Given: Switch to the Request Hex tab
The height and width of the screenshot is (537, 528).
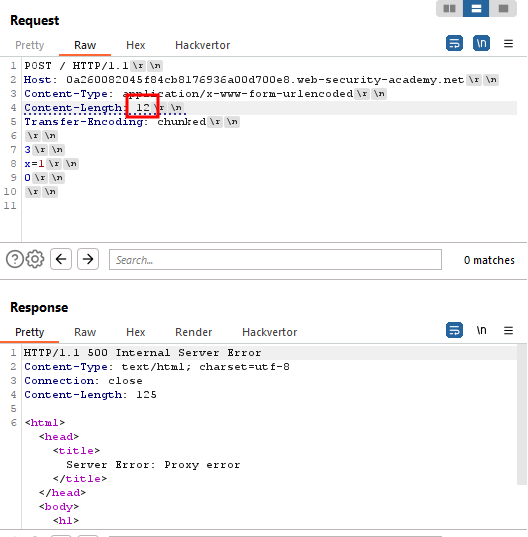Looking at the screenshot, I should (x=136, y=45).
